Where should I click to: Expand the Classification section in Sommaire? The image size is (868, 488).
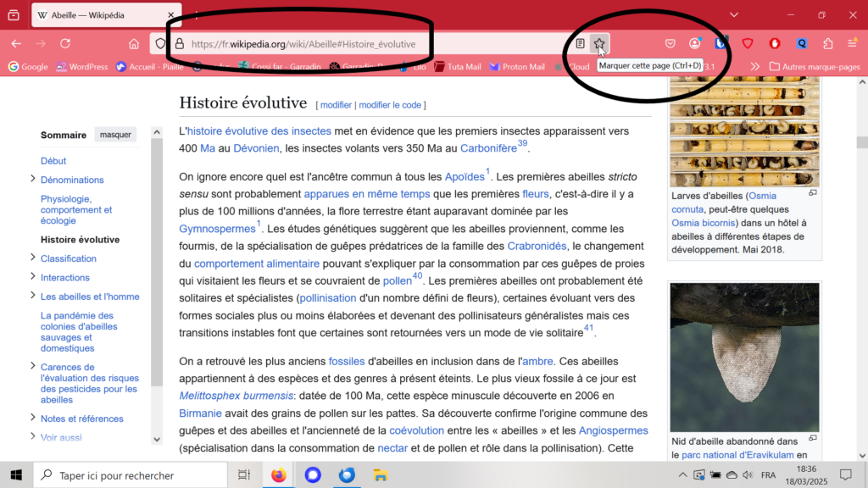pyautogui.click(x=33, y=258)
